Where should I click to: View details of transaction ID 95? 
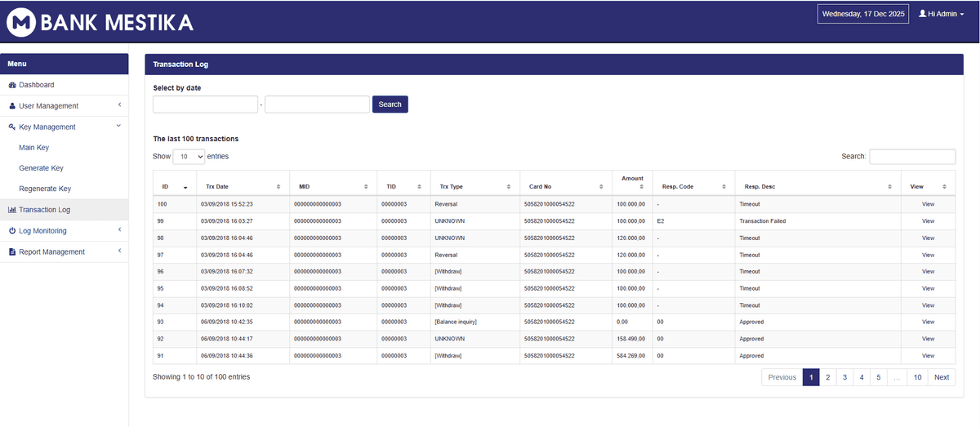click(928, 289)
